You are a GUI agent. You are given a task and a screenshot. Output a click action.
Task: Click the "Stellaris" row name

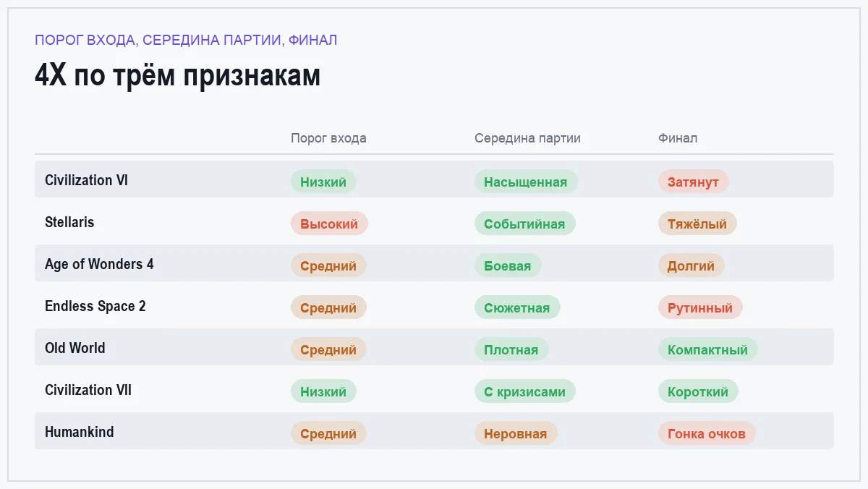tap(69, 222)
